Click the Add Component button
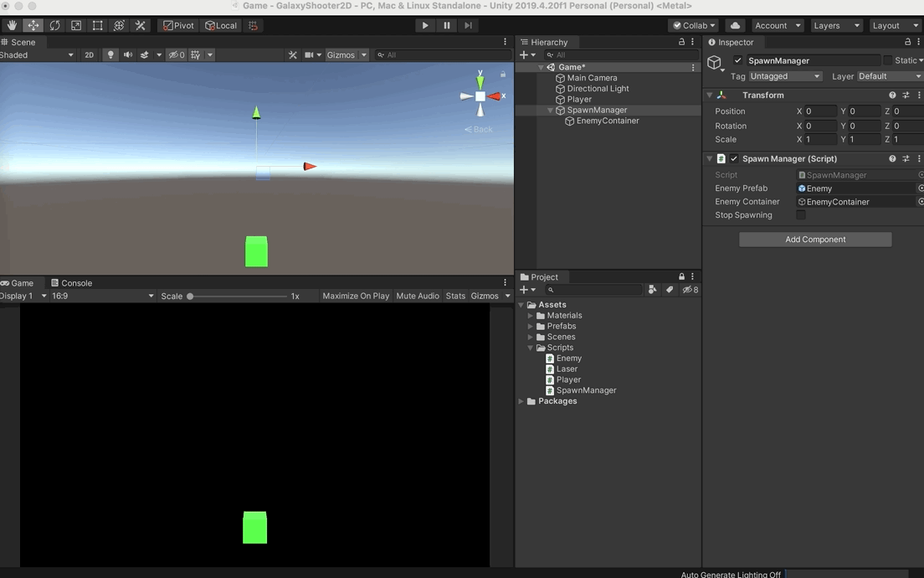924x578 pixels. point(814,239)
